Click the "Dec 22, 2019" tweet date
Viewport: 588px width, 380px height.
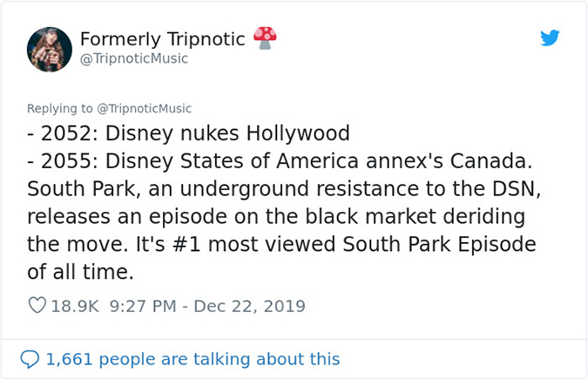click(249, 306)
